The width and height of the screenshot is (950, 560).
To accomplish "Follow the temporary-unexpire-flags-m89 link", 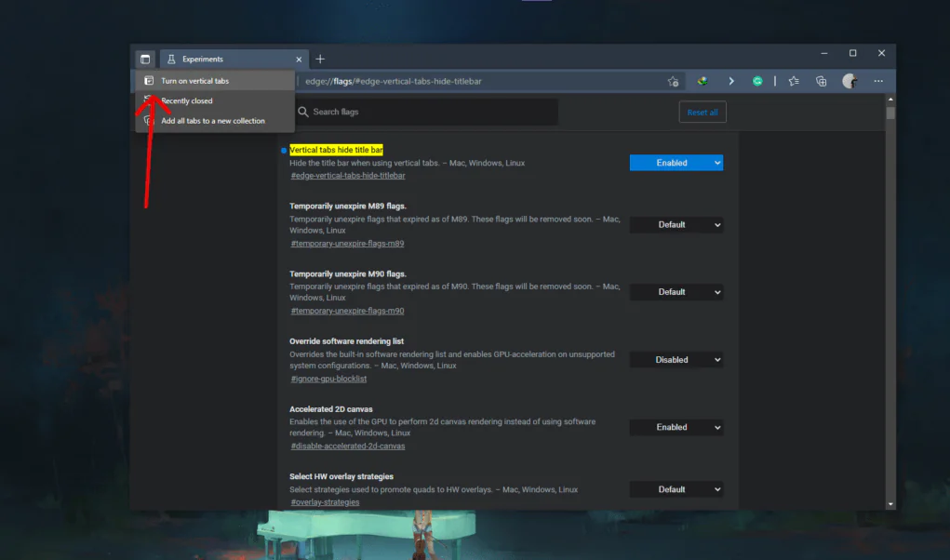I will (346, 243).
